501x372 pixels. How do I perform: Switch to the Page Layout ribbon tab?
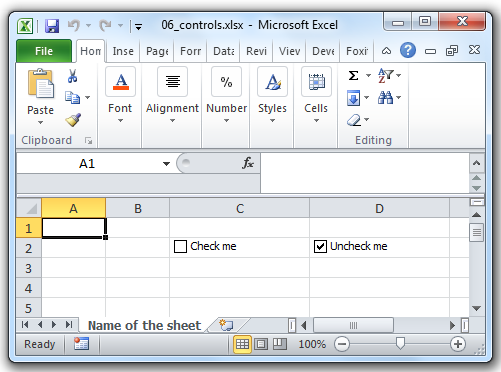coord(157,51)
